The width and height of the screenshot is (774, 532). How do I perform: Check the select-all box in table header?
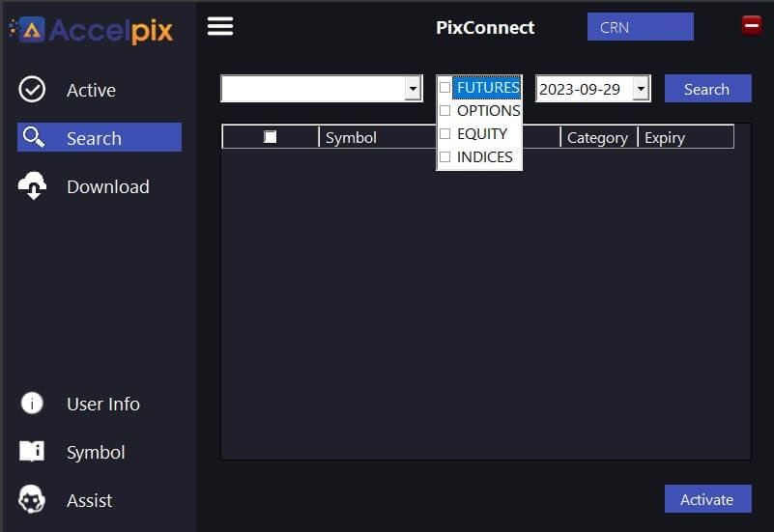[x=270, y=136]
